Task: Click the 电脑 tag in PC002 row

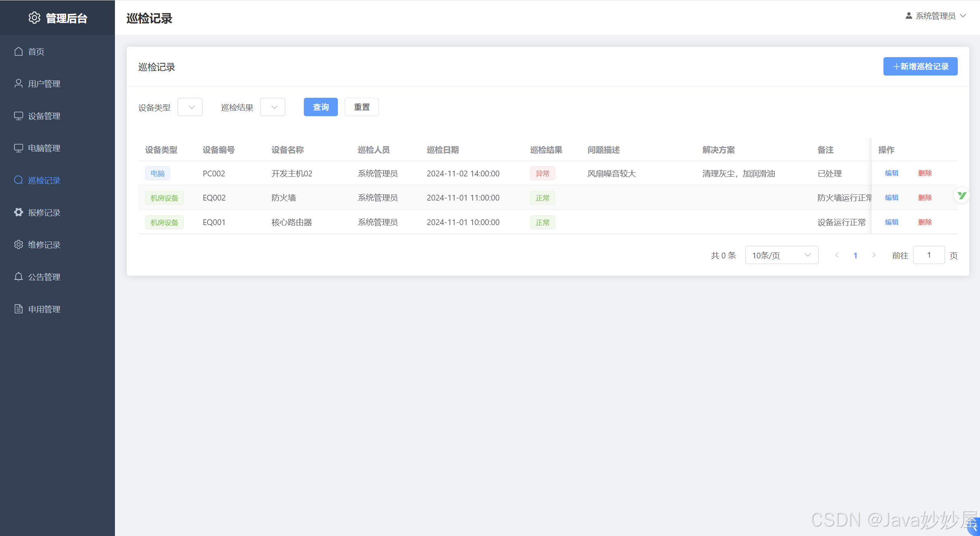Action: point(157,173)
